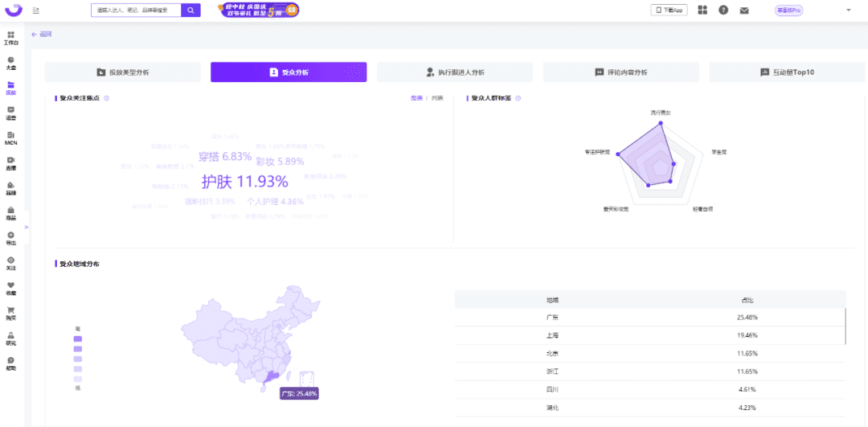Click 摄影技巧 3.39% in word cloud
Image resolution: width=868 pixels, height=427 pixels.
click(211, 201)
